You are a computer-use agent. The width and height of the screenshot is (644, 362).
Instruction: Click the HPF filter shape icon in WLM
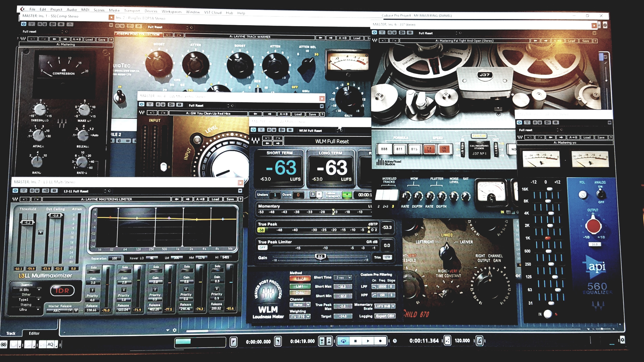tap(374, 295)
